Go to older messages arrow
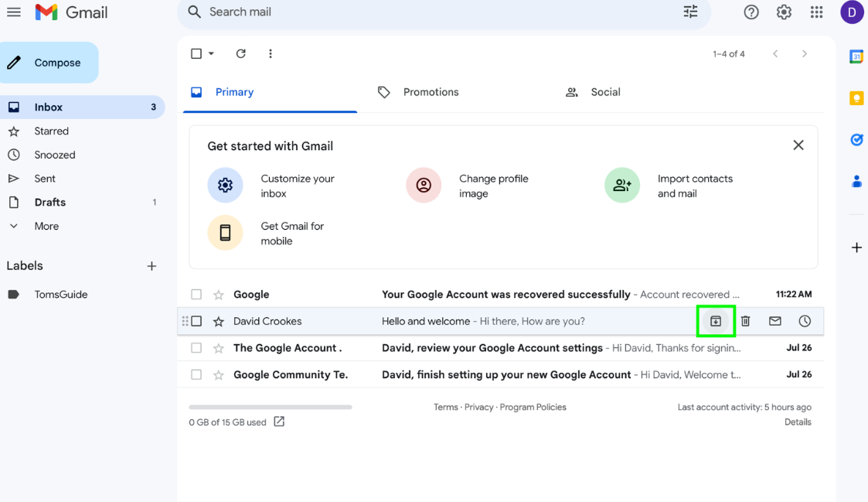This screenshot has height=502, width=868. click(x=805, y=53)
